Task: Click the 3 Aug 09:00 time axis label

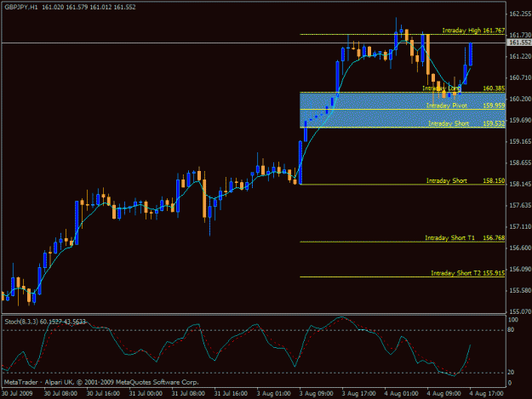Action: [x=316, y=393]
